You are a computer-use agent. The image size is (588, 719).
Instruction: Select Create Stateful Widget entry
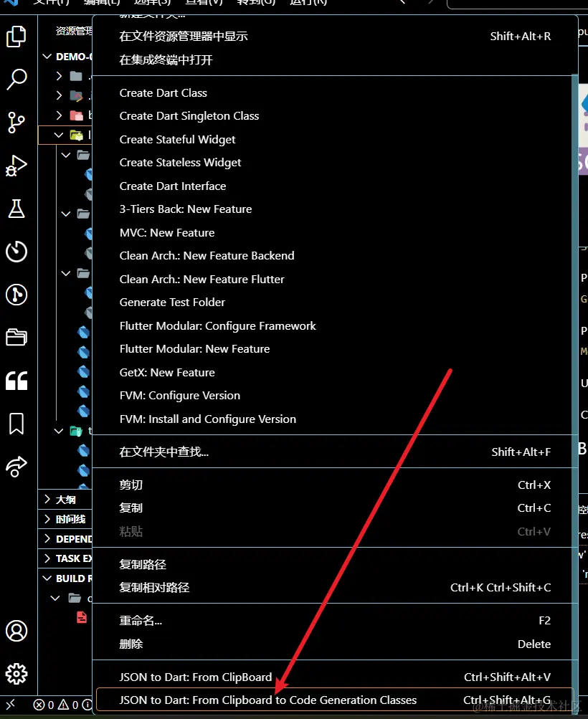[x=335, y=139]
